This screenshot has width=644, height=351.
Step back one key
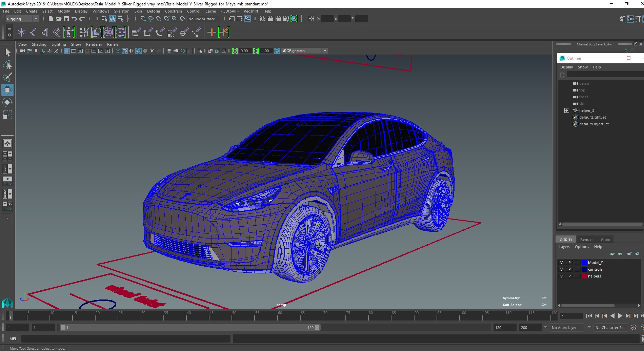tap(604, 316)
